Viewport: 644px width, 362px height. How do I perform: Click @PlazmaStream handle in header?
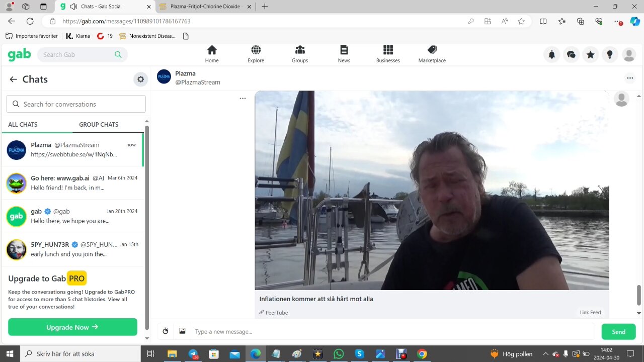coord(198,82)
